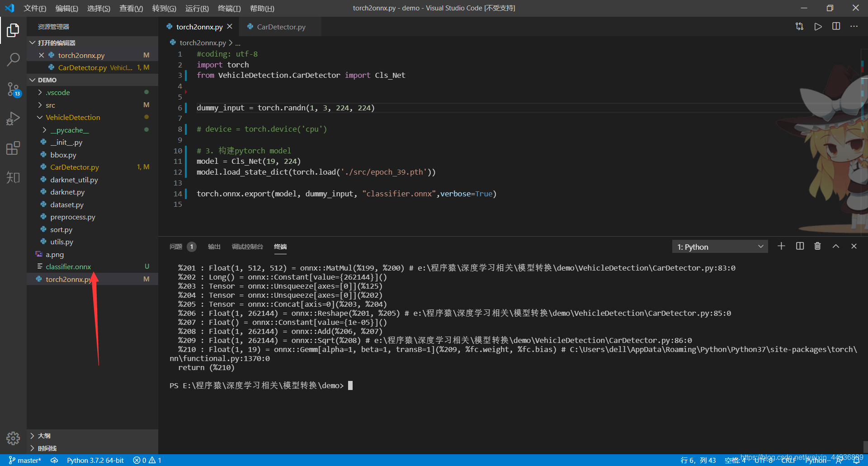
Task: Open the Manage gear settings icon
Action: [13, 438]
